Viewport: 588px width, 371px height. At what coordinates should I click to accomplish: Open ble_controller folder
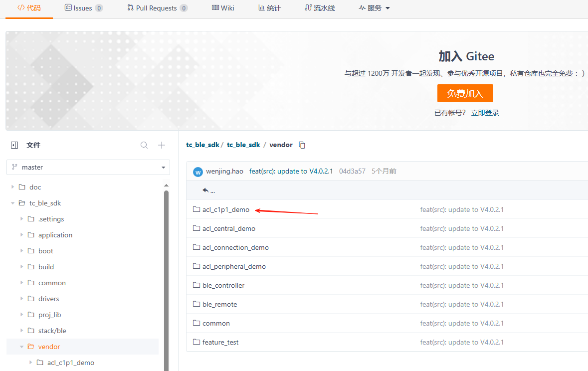click(223, 285)
